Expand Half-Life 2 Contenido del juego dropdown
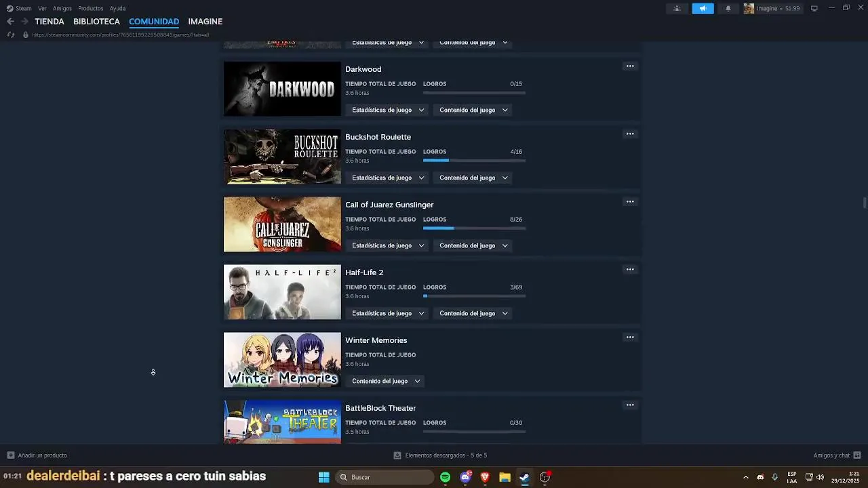Viewport: 868px width, 488px height. tap(473, 313)
